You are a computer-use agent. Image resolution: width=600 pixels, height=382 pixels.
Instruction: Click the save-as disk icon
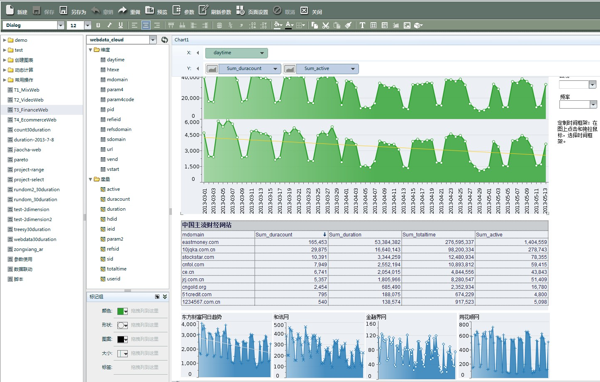pos(64,11)
